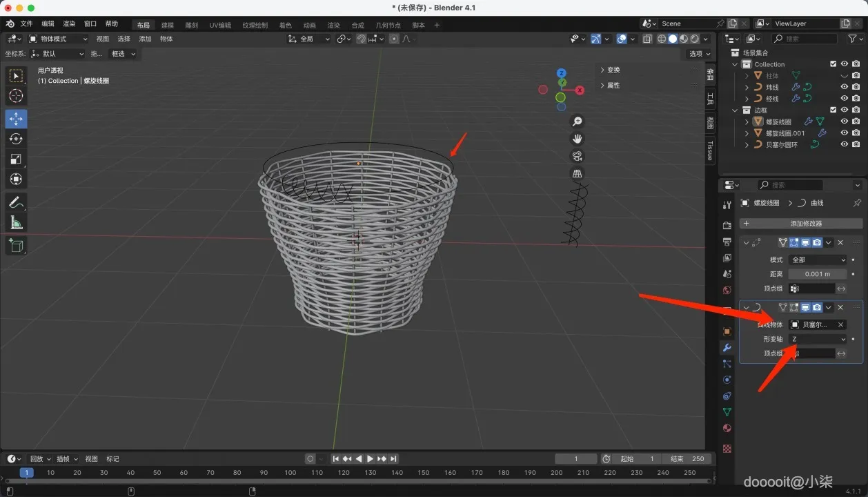Toggle viewport visibility of 贝塞尔圆环
868x497 pixels.
tap(844, 145)
